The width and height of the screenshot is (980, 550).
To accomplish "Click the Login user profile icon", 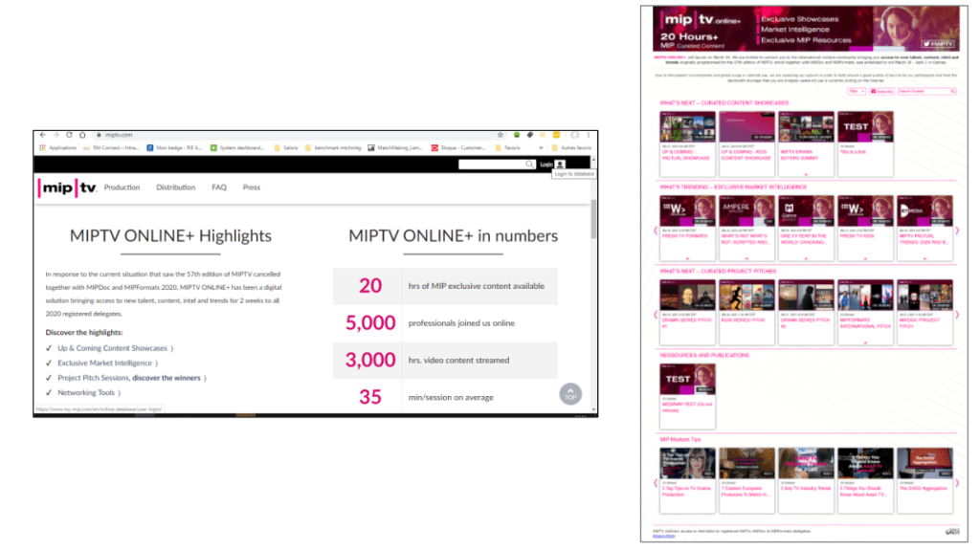I will (560, 165).
